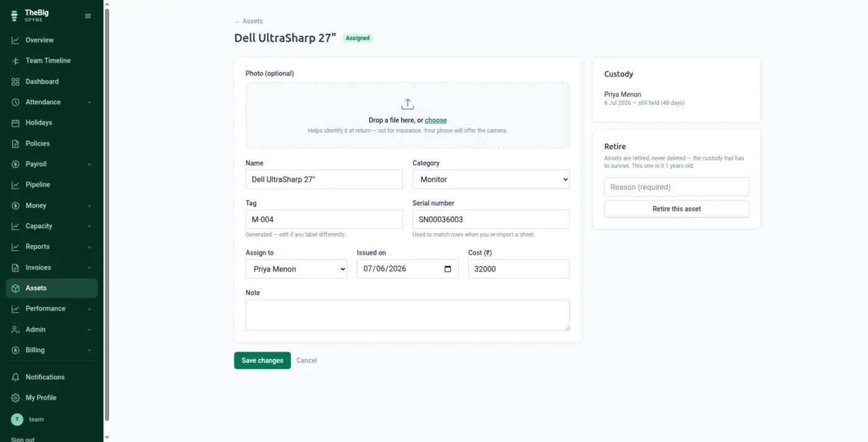The height and width of the screenshot is (442, 868).
Task: Open My Profile page
Action: [52, 398]
